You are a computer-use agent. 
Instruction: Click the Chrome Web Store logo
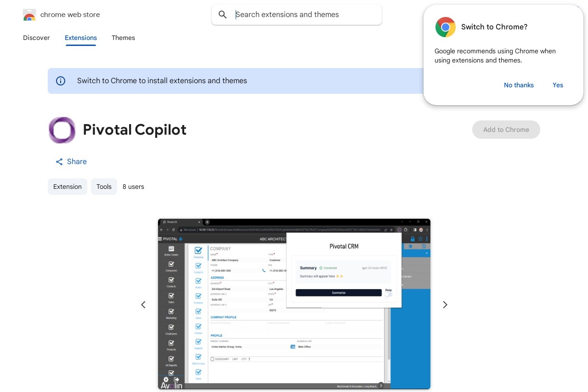click(x=29, y=15)
